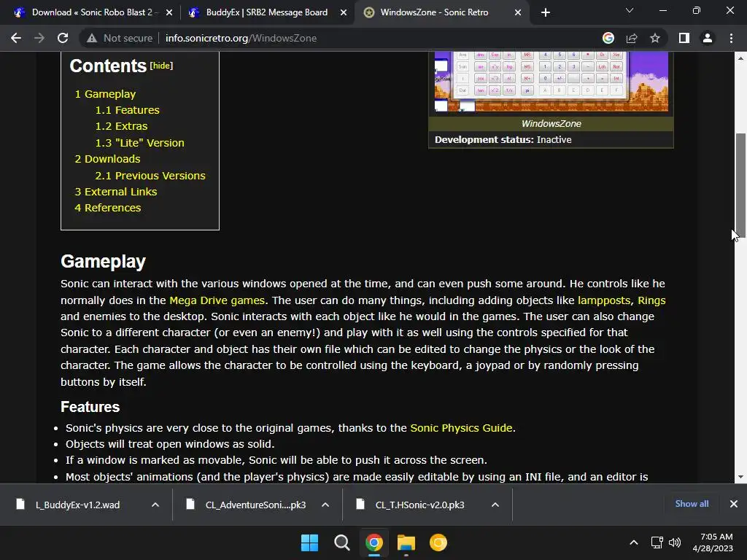Open the Chrome profile menu
Viewport: 747px width, 560px height.
click(708, 38)
